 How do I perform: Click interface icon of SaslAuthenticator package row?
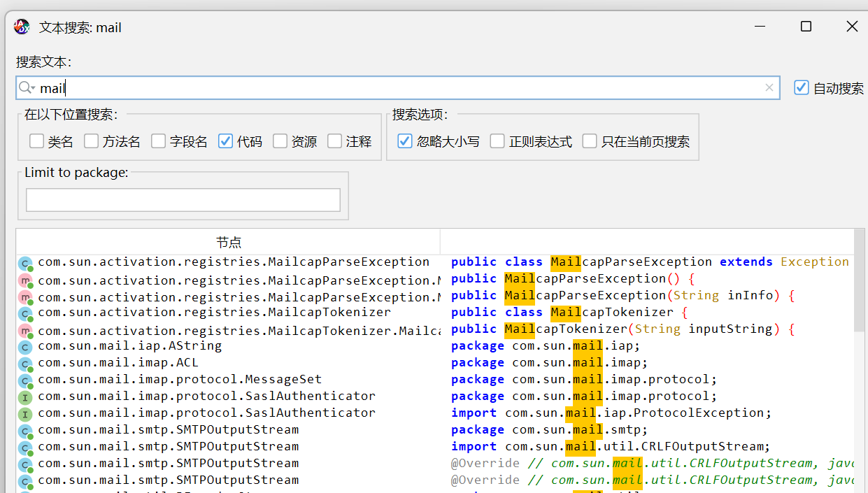[25, 398]
